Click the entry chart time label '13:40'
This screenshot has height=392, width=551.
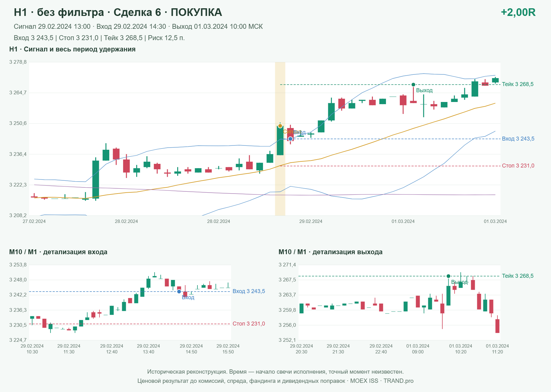(148, 352)
